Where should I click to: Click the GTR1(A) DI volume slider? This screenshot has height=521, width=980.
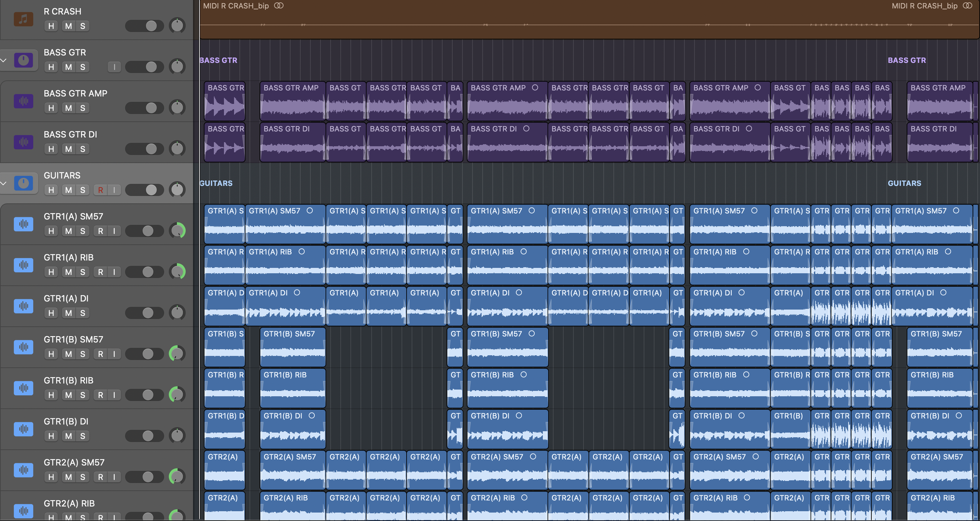[x=144, y=313]
